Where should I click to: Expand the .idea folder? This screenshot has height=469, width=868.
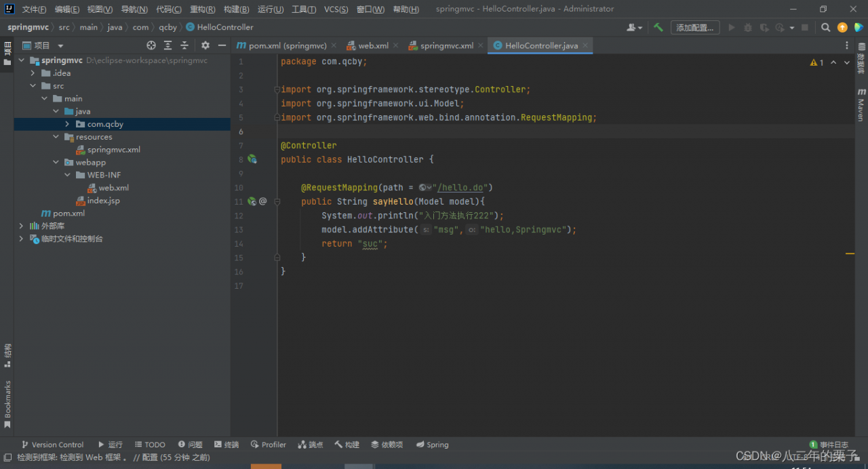[33, 73]
